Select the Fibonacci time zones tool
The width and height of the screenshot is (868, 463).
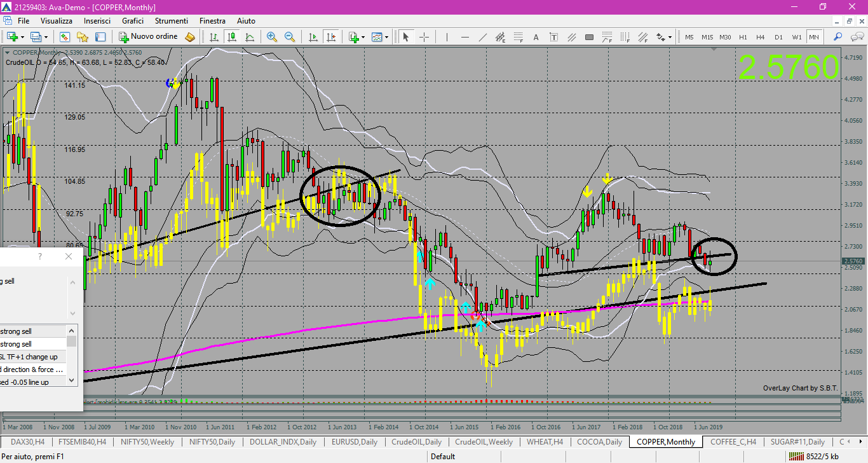coord(625,37)
